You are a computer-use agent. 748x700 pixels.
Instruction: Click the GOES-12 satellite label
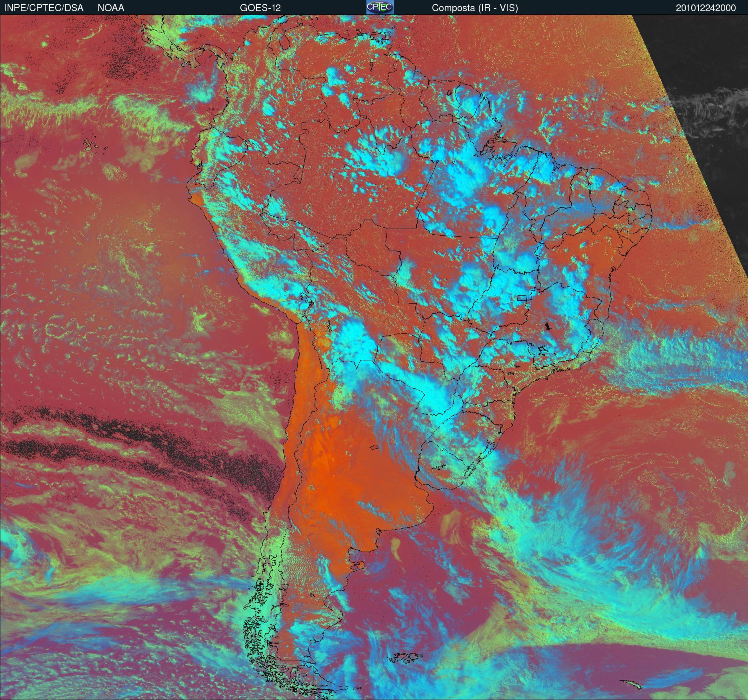coord(260,8)
